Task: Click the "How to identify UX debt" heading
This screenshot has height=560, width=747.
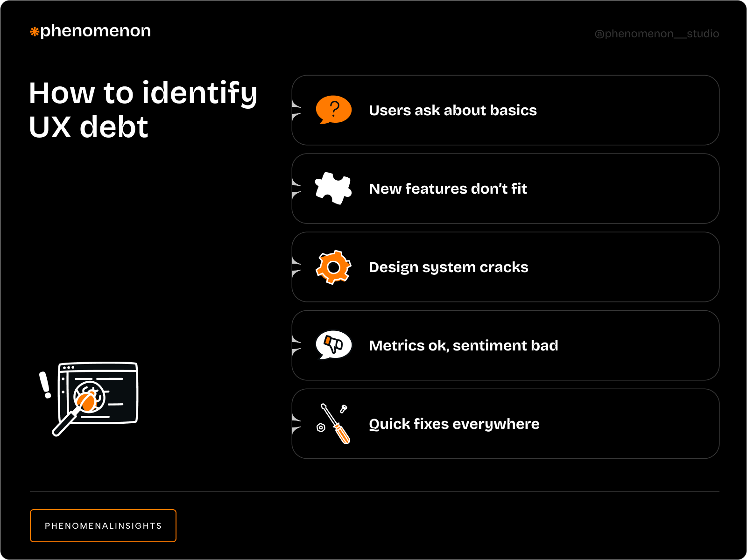Action: (x=143, y=110)
